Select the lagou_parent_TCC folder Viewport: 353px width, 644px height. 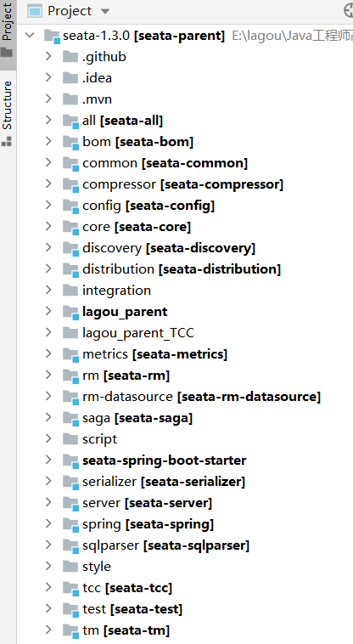138,333
